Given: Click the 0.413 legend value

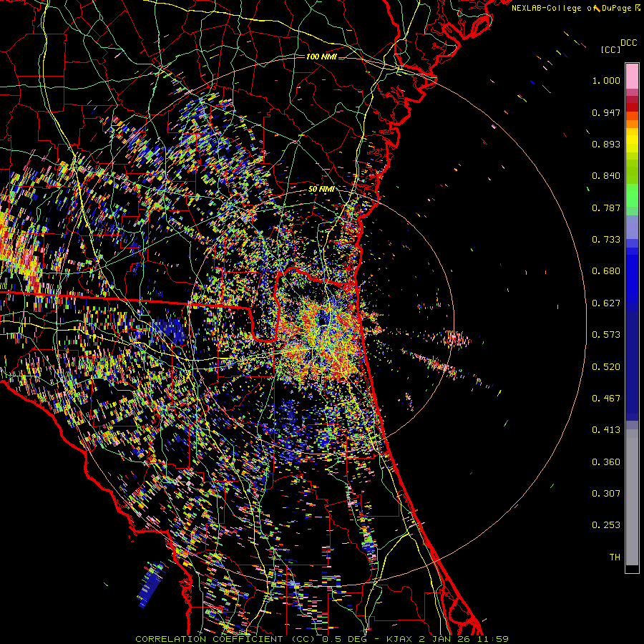Looking at the screenshot, I should pyautogui.click(x=606, y=430).
